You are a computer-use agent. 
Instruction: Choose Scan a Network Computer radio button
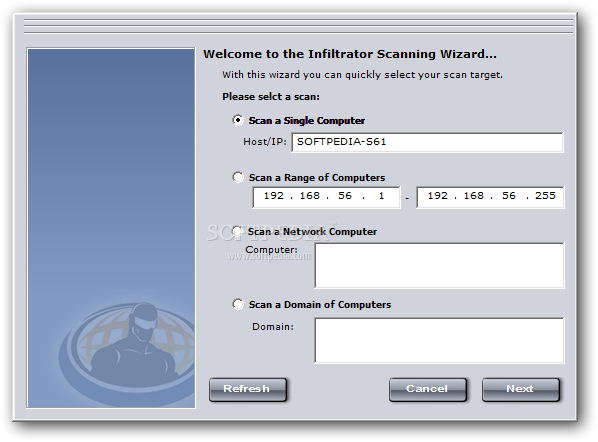237,231
